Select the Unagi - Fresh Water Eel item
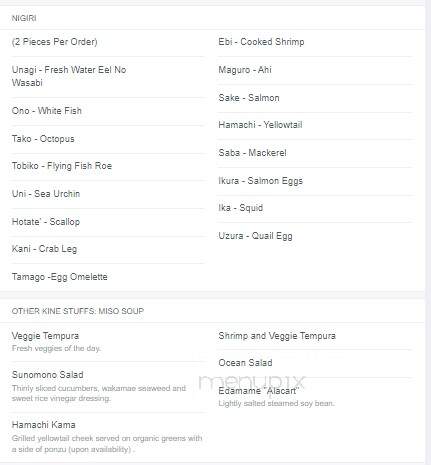The height and width of the screenshot is (465, 431). click(69, 76)
